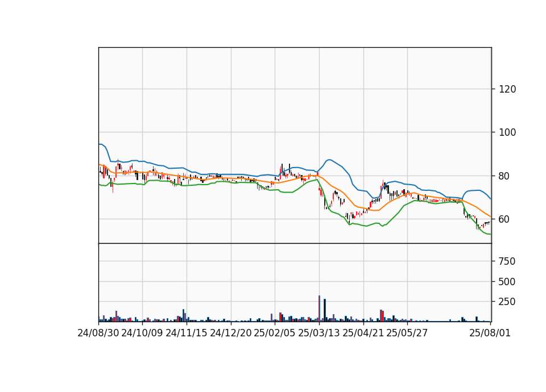Click the 24/10/09 date label

point(142,333)
